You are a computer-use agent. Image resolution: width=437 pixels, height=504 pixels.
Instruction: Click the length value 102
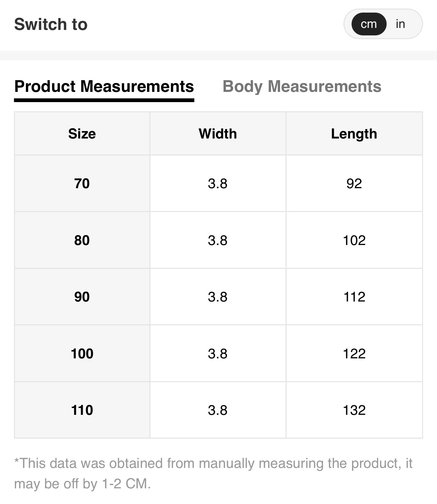tap(354, 240)
